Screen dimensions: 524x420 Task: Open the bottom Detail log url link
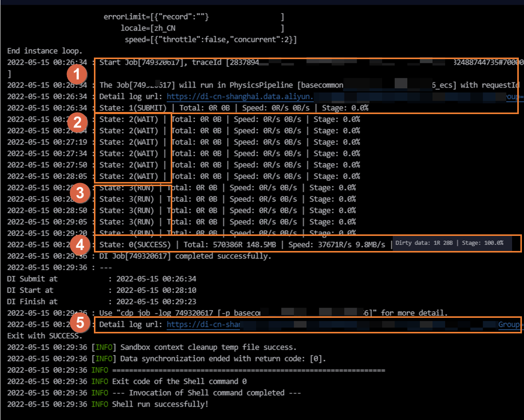pyautogui.click(x=203, y=324)
